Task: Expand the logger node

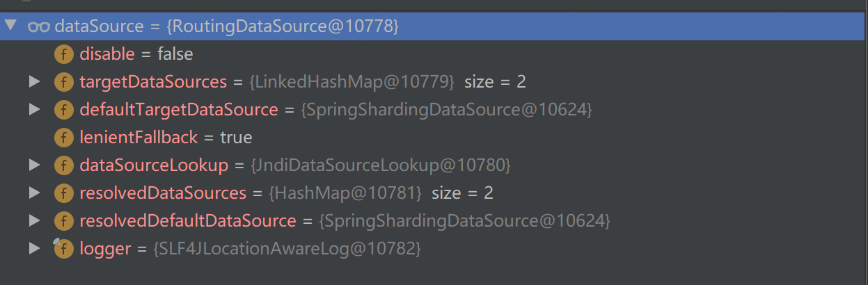Action: click(34, 248)
